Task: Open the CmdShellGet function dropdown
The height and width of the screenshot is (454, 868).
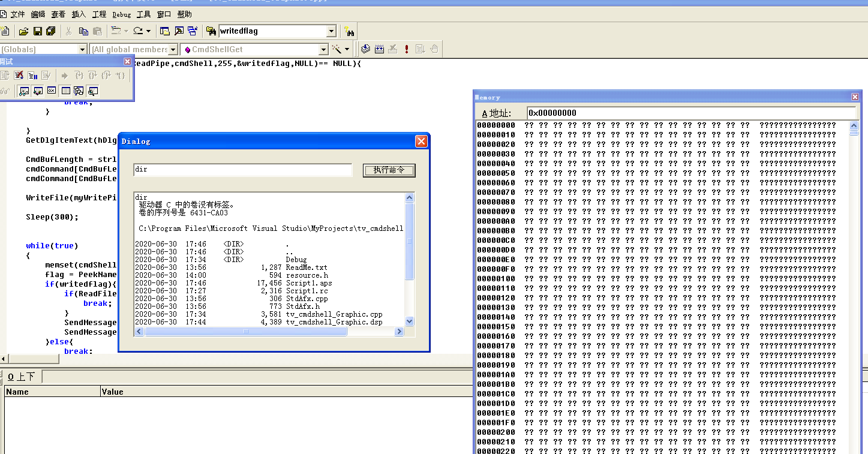Action: 323,49
